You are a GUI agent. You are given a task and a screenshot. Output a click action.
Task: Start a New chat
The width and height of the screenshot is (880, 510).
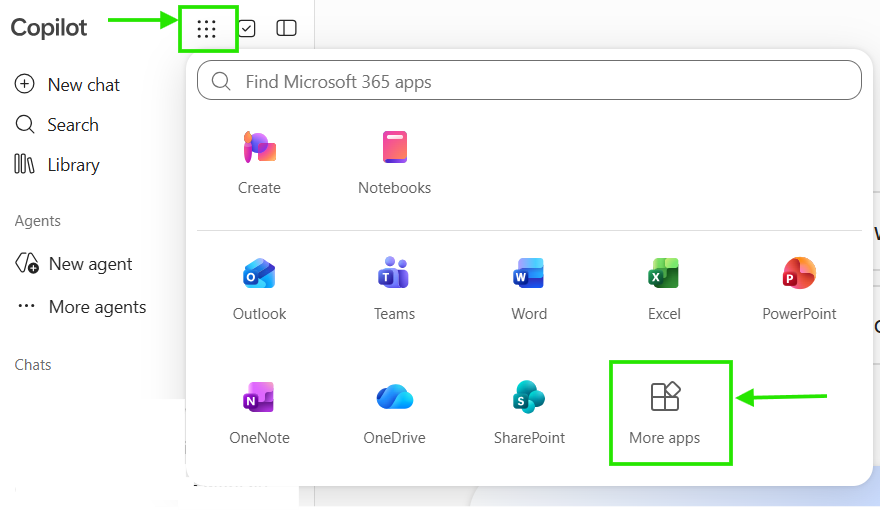67,85
